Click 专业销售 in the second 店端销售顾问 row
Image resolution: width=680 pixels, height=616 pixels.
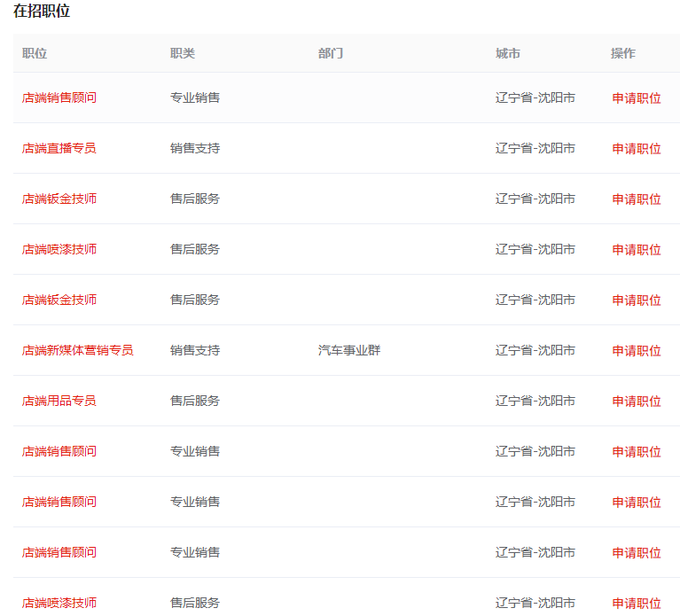click(x=195, y=452)
